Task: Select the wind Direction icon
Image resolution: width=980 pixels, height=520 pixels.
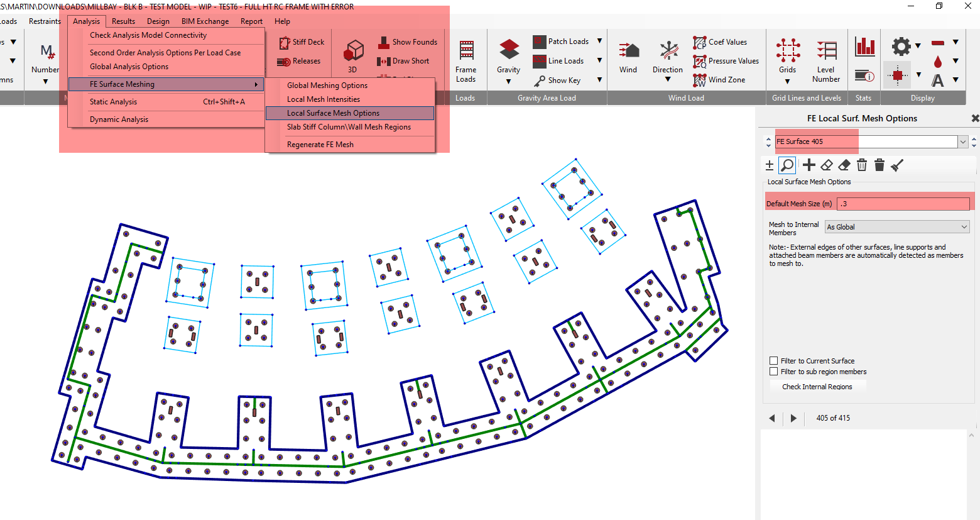Action: click(668, 50)
